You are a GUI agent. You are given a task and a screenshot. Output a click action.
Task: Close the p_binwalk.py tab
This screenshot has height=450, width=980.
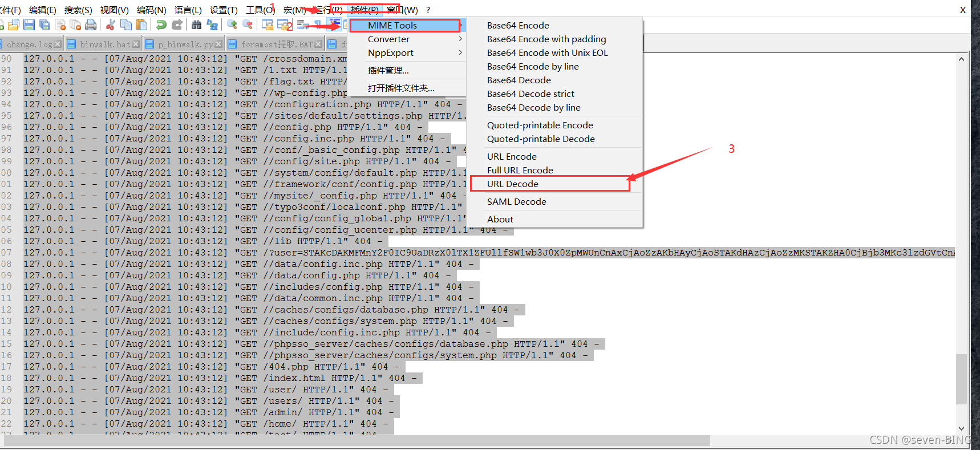[x=218, y=44]
